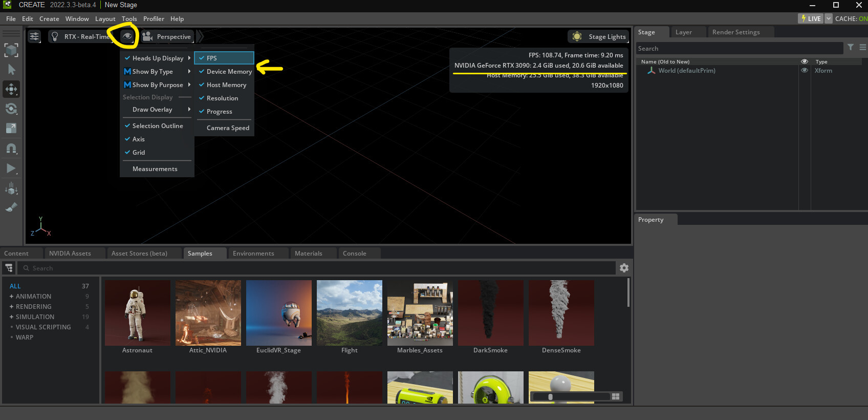This screenshot has height=420, width=868.
Task: Open the Profiler menu
Action: pyautogui.click(x=154, y=18)
